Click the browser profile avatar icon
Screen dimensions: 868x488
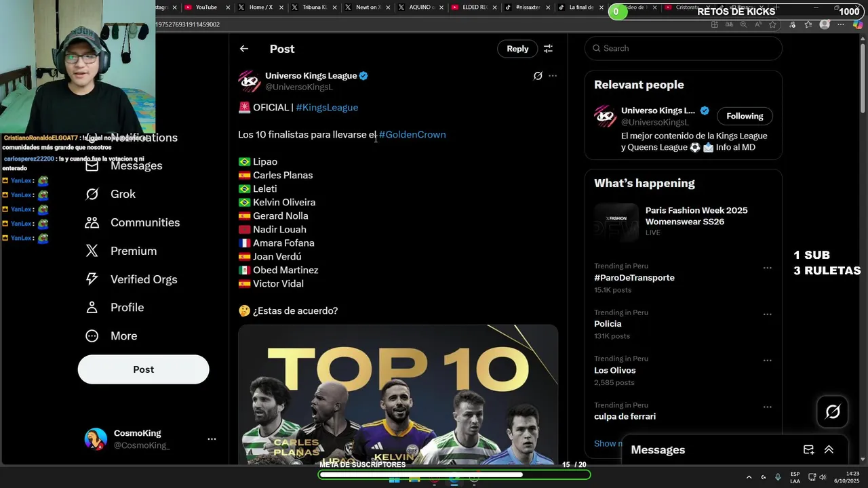click(x=825, y=24)
